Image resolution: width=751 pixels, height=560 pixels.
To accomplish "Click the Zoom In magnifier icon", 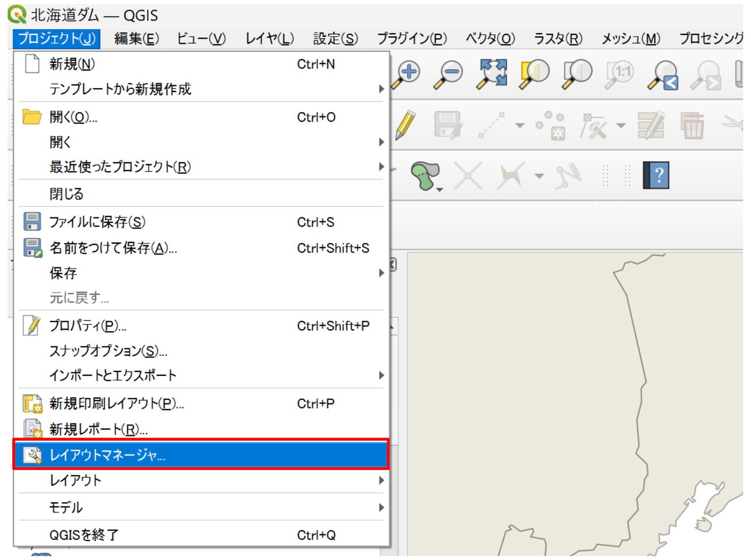I will (406, 74).
